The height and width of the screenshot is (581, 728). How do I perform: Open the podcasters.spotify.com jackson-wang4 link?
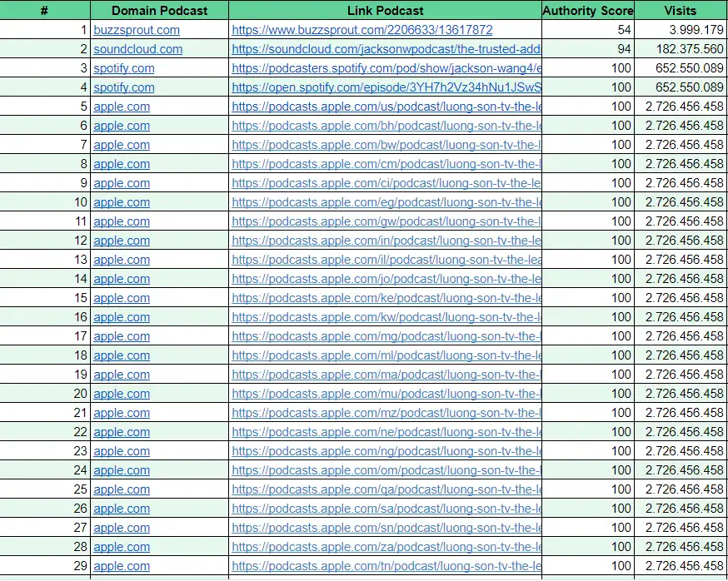point(386,68)
